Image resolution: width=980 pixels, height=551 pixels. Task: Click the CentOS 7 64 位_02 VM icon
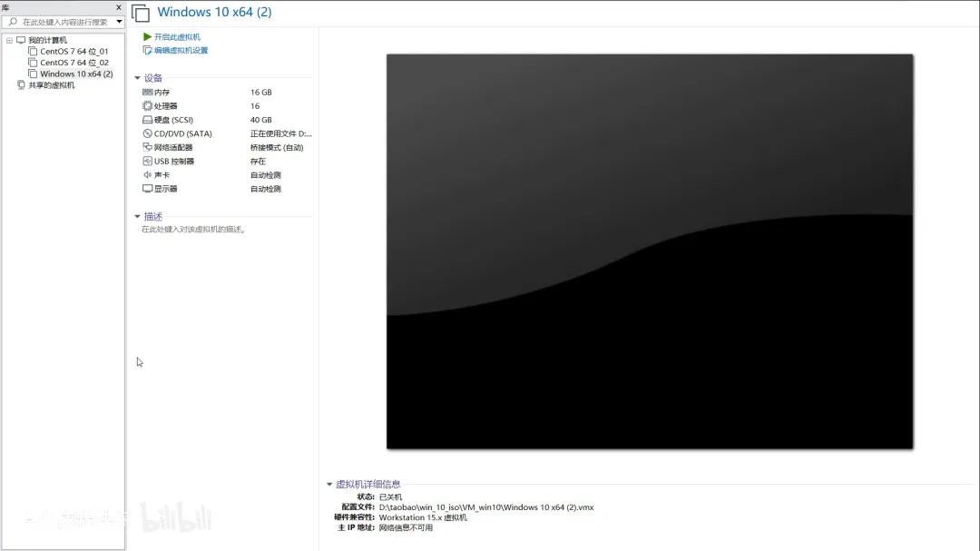click(x=33, y=63)
